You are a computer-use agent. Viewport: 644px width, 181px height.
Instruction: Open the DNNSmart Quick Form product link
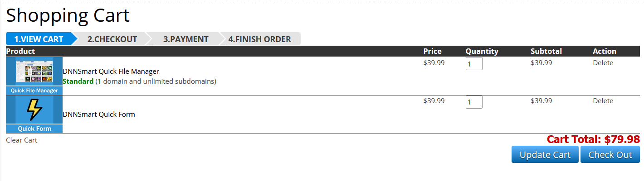tap(99, 114)
